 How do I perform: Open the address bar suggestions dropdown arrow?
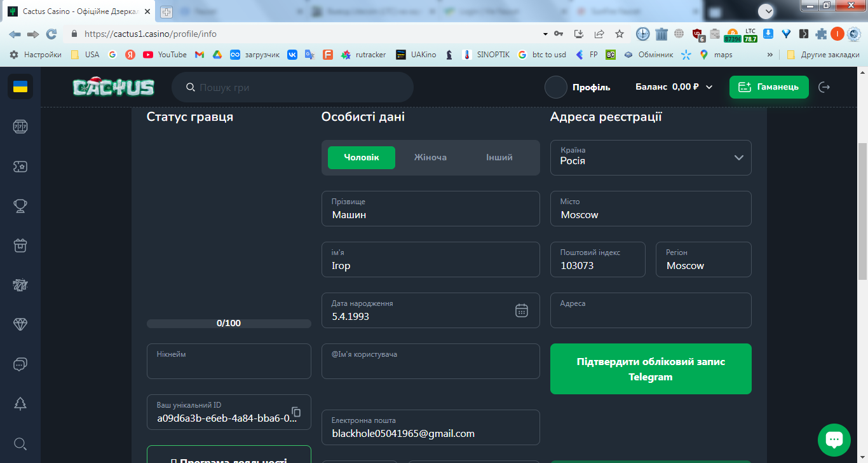click(x=545, y=34)
